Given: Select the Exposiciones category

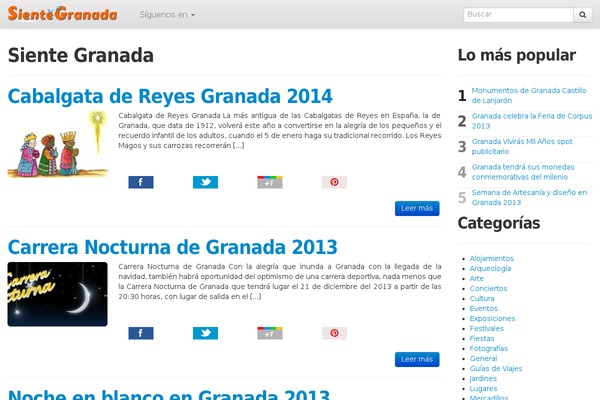Looking at the screenshot, I should point(492,318).
